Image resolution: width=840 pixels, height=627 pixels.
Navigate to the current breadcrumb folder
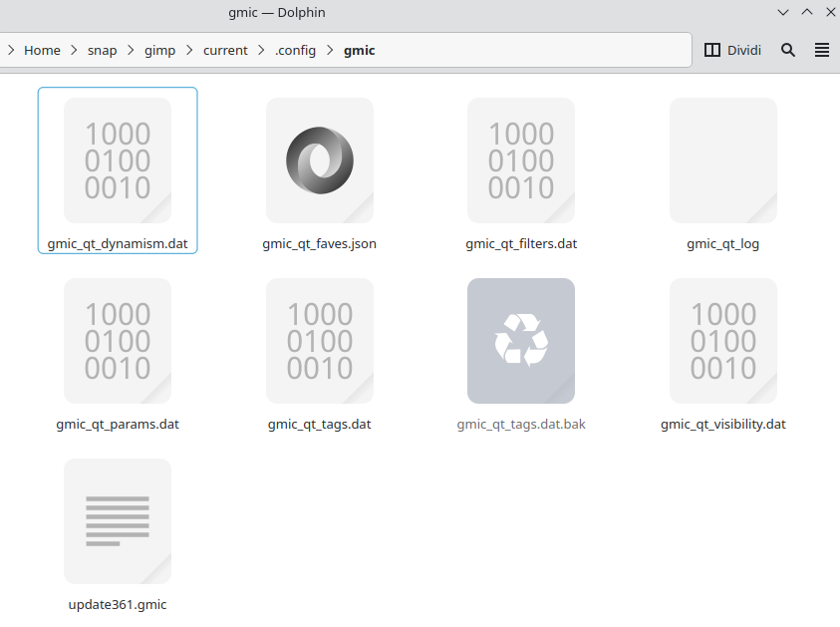click(225, 50)
